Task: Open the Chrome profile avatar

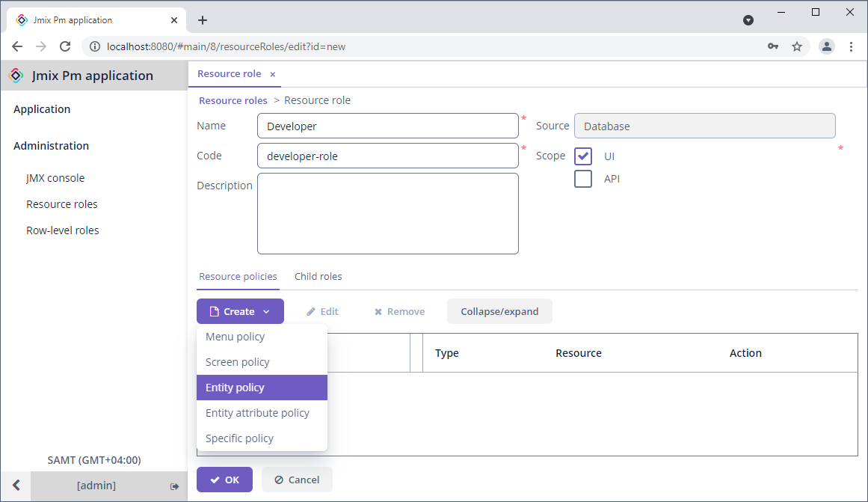Action: pyautogui.click(x=826, y=46)
